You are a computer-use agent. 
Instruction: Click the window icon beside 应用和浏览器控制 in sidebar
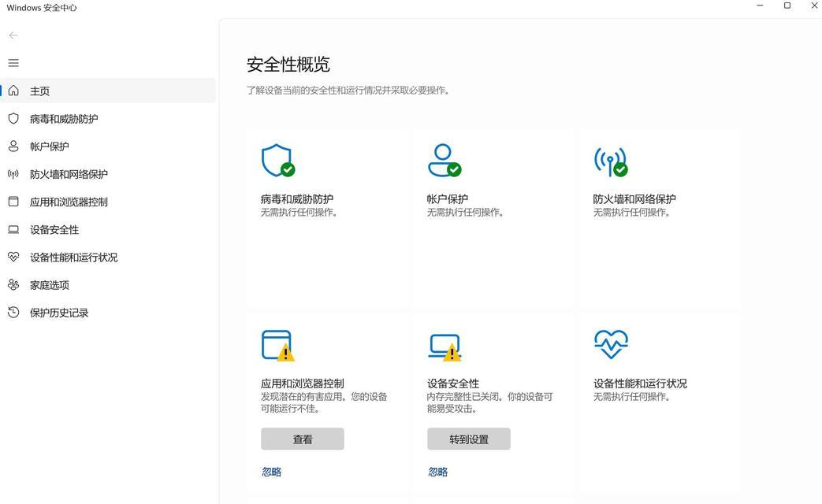(x=13, y=202)
